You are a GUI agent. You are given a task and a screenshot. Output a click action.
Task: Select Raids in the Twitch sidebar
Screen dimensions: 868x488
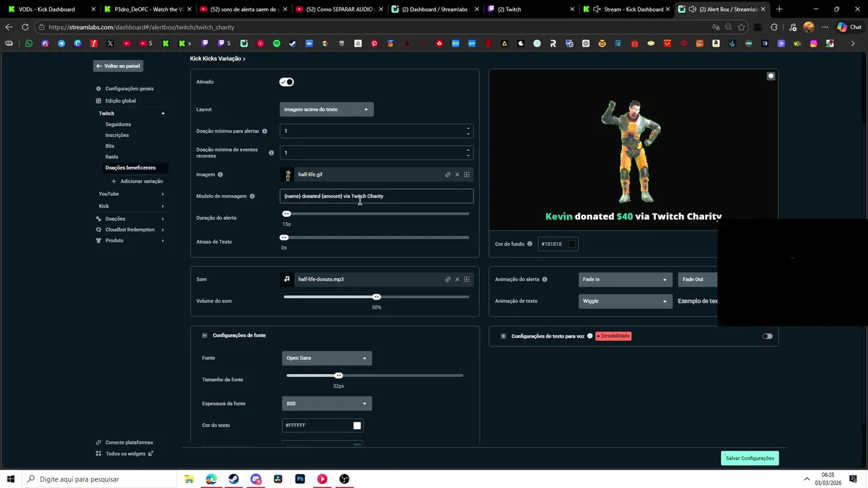[x=112, y=157]
